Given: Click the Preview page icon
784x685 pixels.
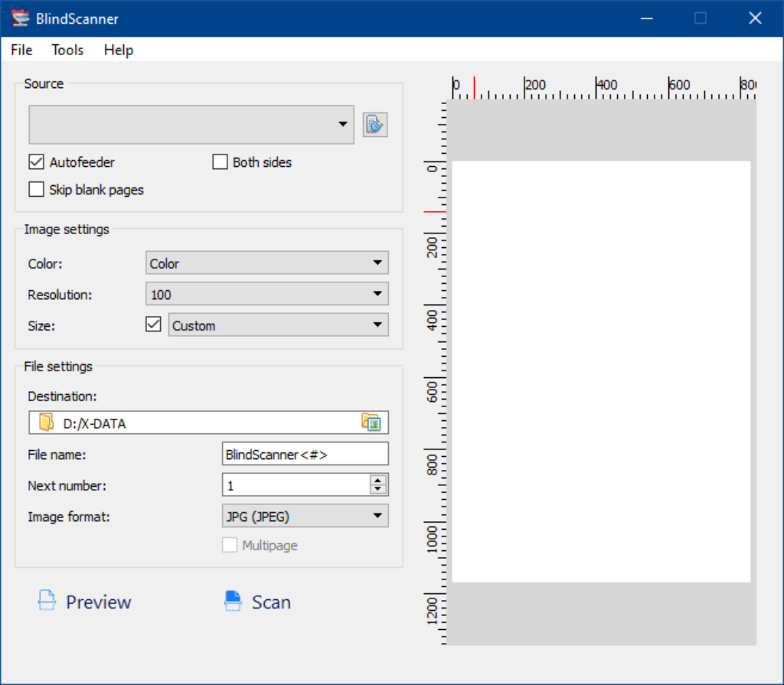Looking at the screenshot, I should click(x=47, y=601).
